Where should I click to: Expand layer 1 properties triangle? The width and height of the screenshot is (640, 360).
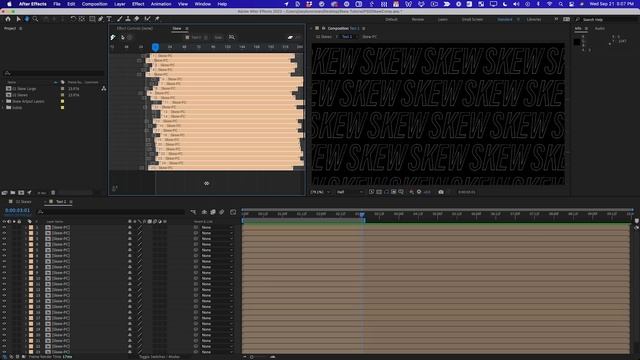(26, 227)
